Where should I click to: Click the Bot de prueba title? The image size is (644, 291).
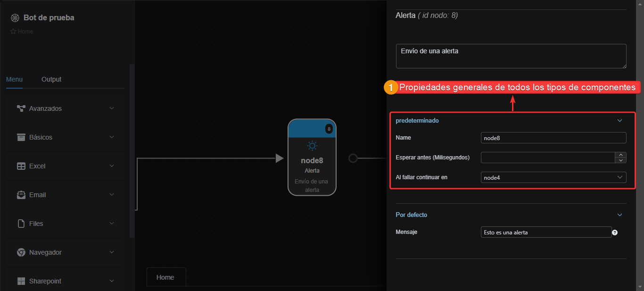tap(49, 18)
